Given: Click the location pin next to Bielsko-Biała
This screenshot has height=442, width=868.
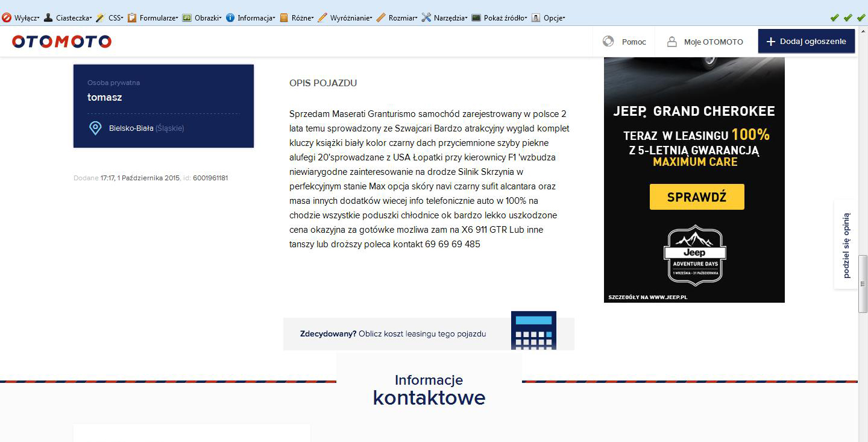Looking at the screenshot, I should pyautogui.click(x=95, y=128).
